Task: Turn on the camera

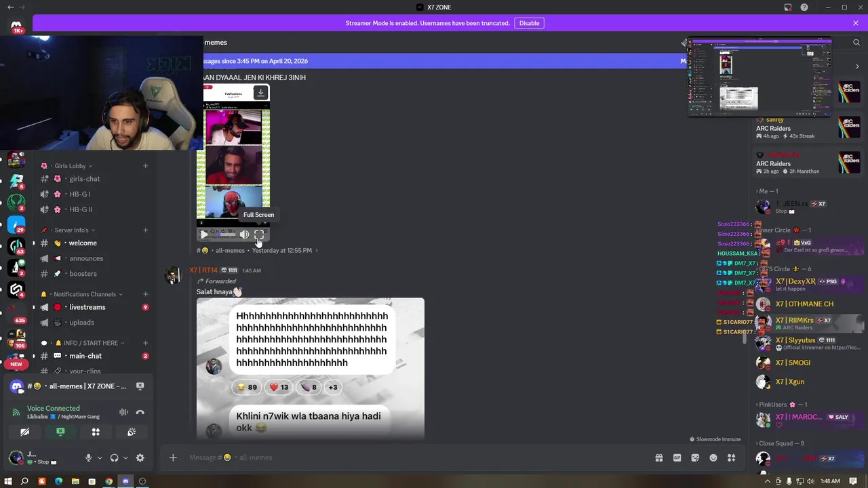Action: point(24,432)
